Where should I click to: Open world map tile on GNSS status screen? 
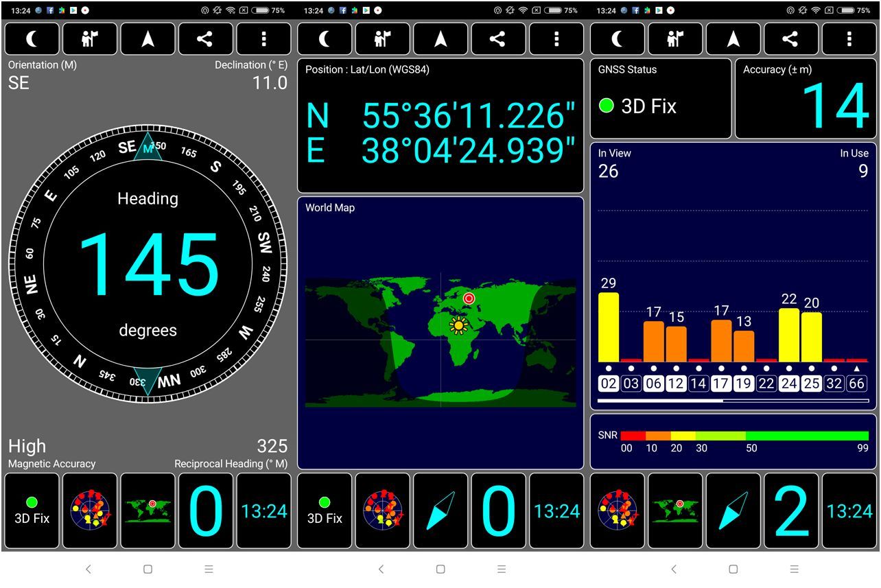(676, 511)
